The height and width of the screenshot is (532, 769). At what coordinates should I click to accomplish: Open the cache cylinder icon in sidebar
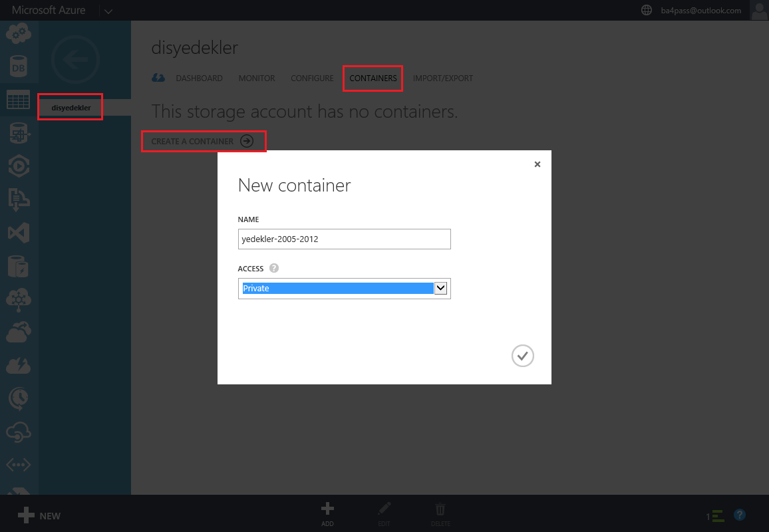coord(19,266)
